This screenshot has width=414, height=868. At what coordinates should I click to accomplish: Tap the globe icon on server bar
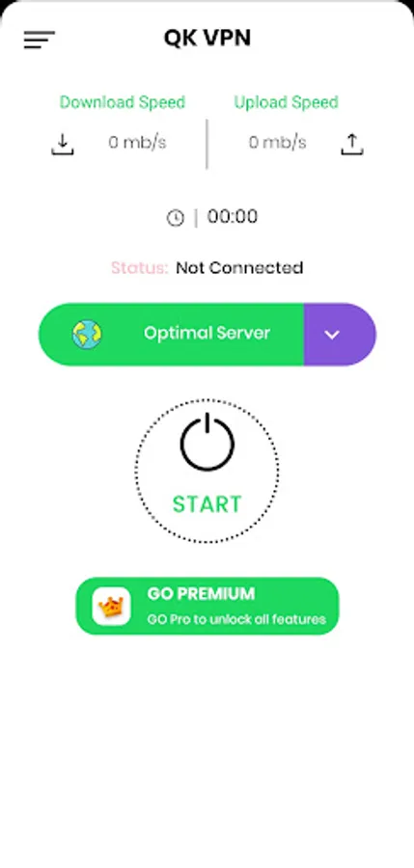pyautogui.click(x=87, y=335)
